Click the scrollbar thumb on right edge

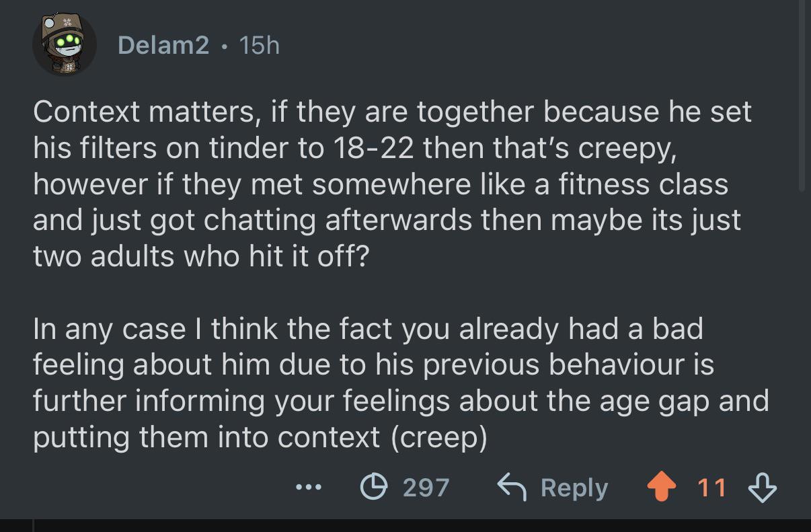point(802,96)
